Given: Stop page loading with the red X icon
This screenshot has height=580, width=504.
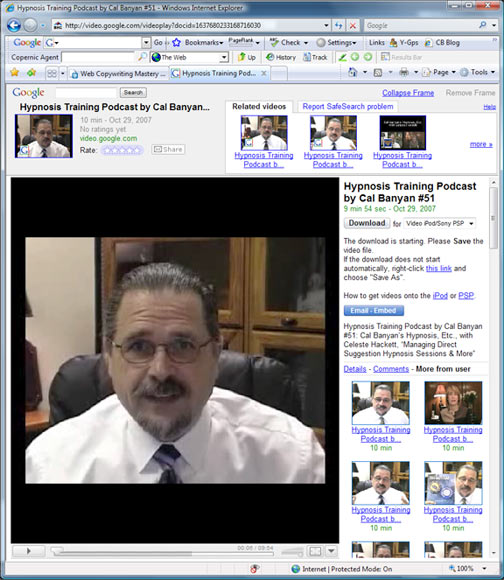Looking at the screenshot, I should click(x=353, y=25).
